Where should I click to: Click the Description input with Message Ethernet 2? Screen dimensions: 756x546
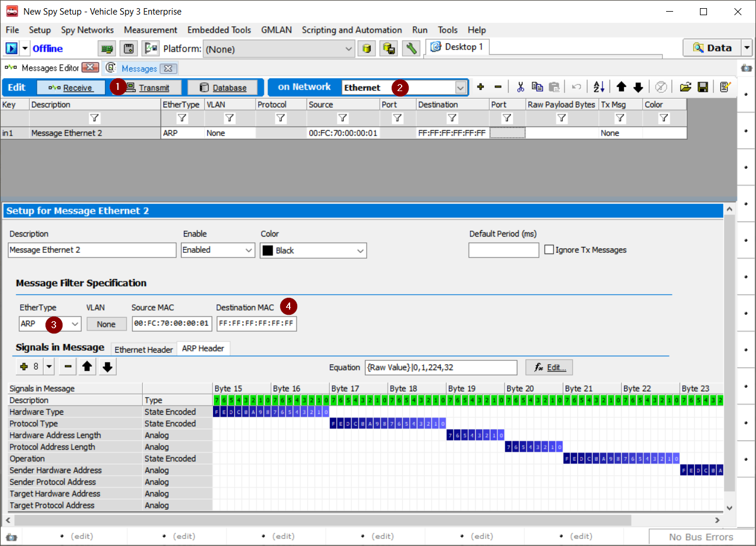(92, 250)
